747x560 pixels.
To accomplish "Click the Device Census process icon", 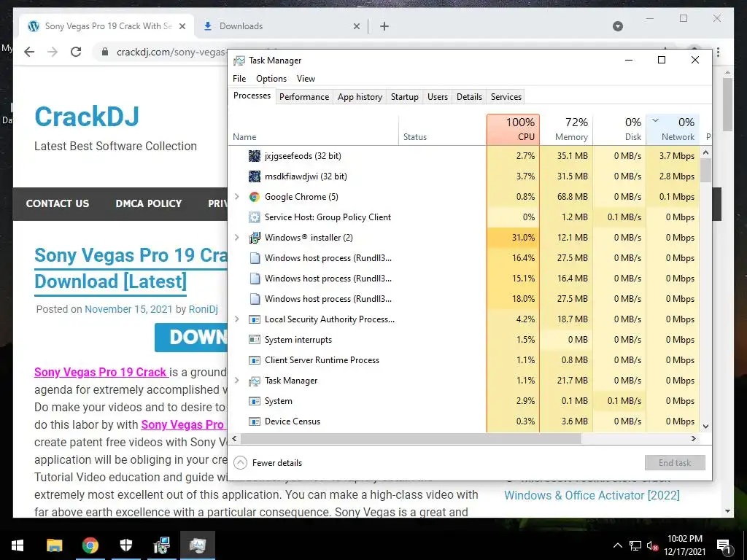I will 255,421.
